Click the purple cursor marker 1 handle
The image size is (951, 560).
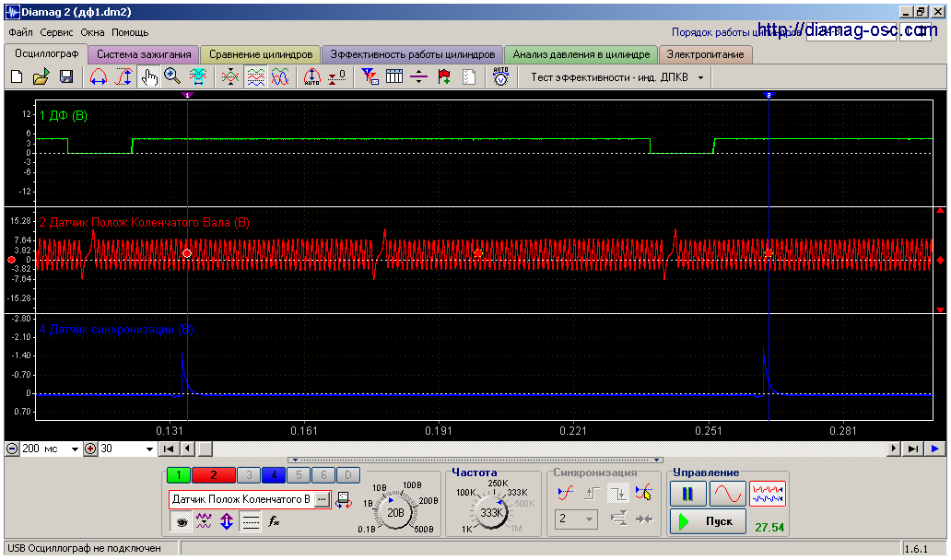(187, 95)
